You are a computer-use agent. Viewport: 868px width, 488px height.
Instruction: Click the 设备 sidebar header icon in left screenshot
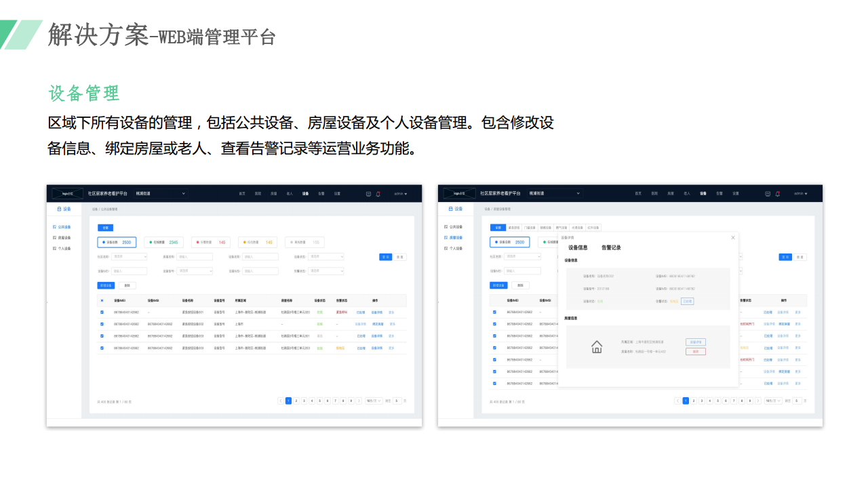coord(59,209)
